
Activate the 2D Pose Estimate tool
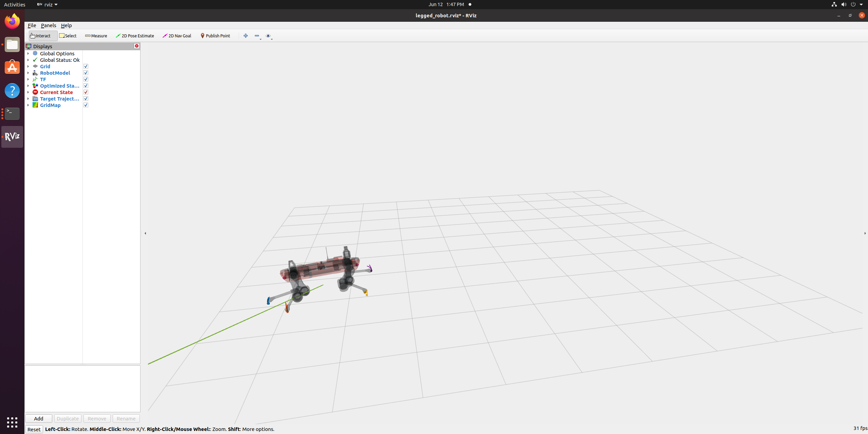pyautogui.click(x=135, y=36)
